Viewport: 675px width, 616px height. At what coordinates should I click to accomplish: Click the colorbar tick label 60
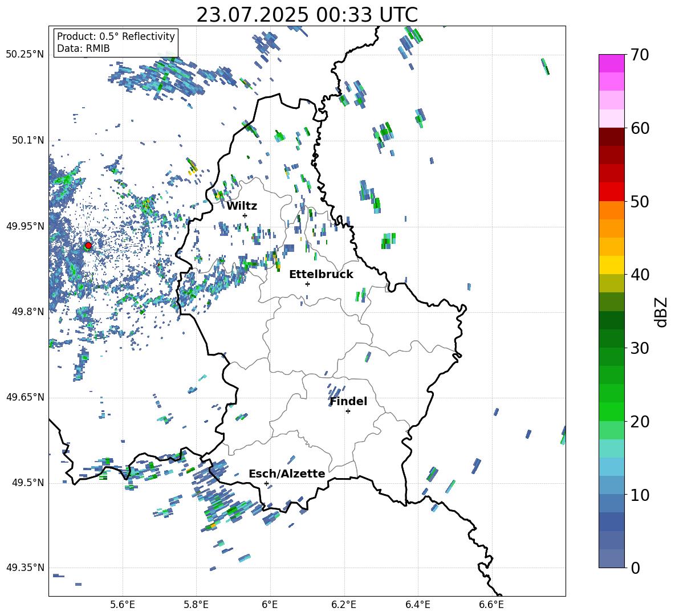pyautogui.click(x=640, y=128)
